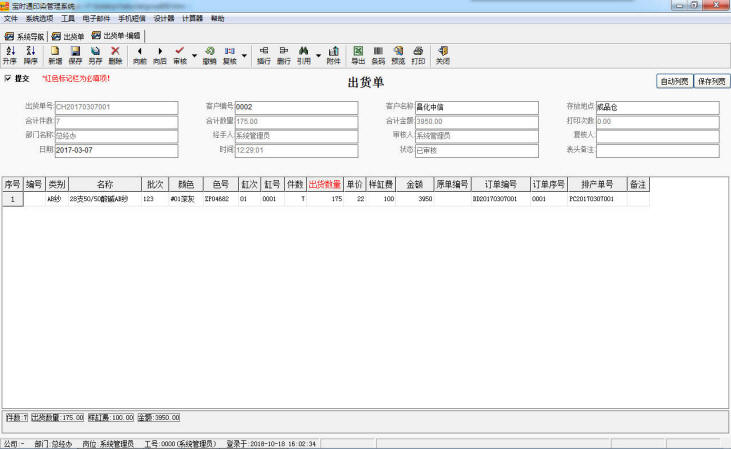Click the 排产单号 column header
The width and height of the screenshot is (731, 449).
[597, 185]
